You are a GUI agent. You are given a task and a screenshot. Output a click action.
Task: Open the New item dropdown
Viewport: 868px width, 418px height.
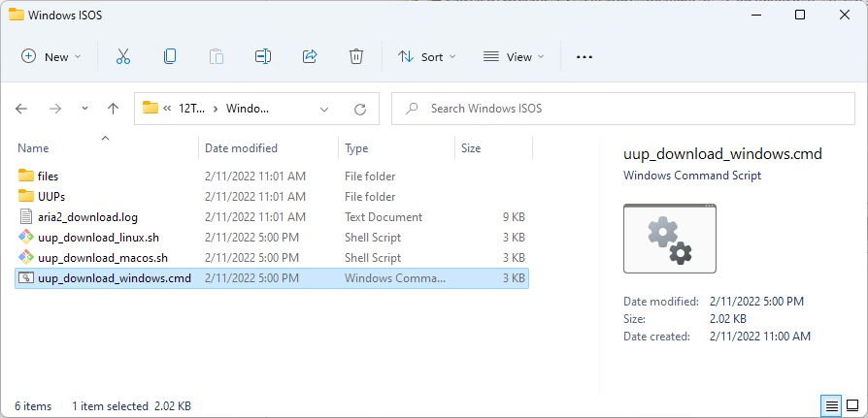click(x=51, y=57)
